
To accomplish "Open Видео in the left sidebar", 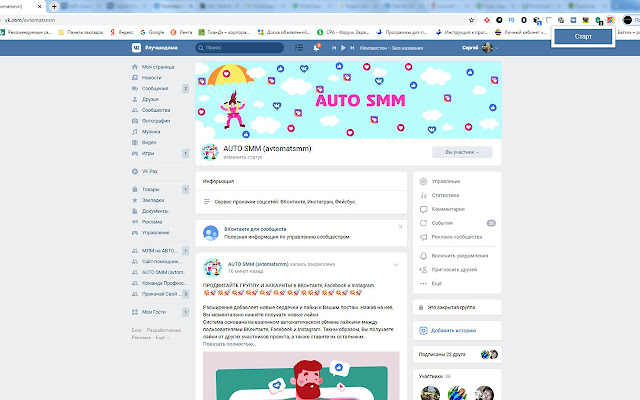I will point(149,142).
